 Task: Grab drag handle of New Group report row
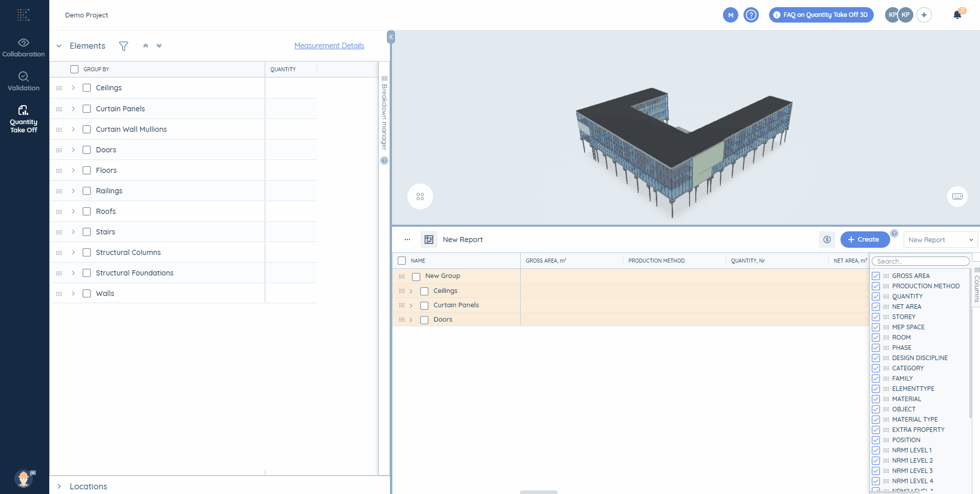(402, 276)
